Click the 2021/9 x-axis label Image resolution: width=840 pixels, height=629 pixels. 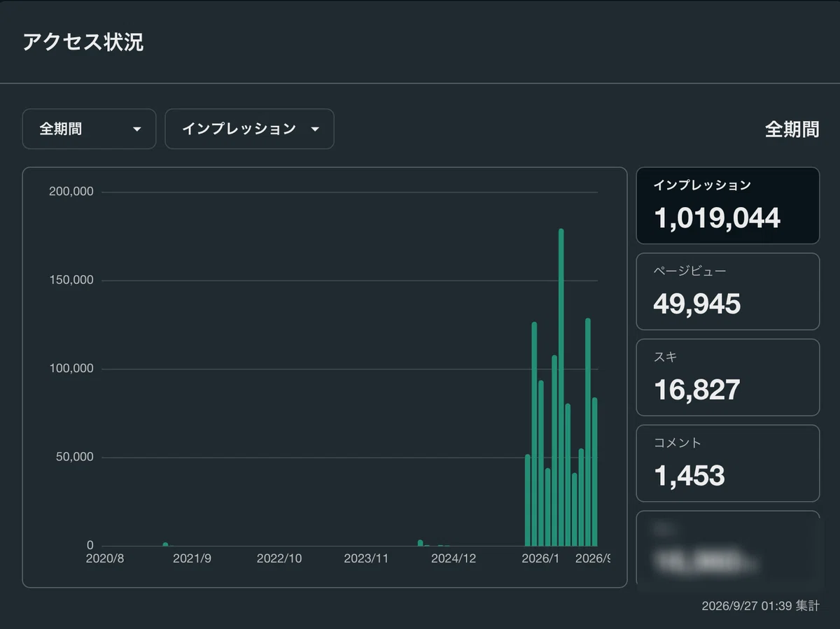(x=192, y=558)
